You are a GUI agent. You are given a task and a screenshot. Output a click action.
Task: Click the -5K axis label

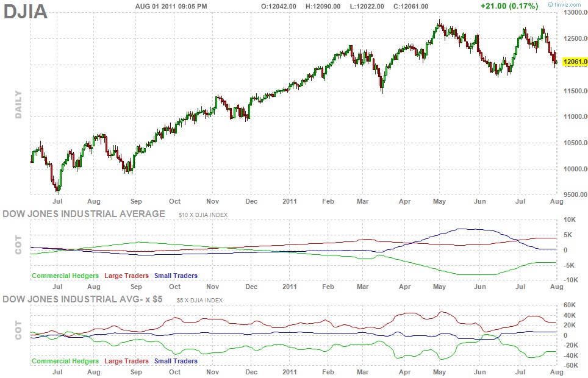point(570,265)
